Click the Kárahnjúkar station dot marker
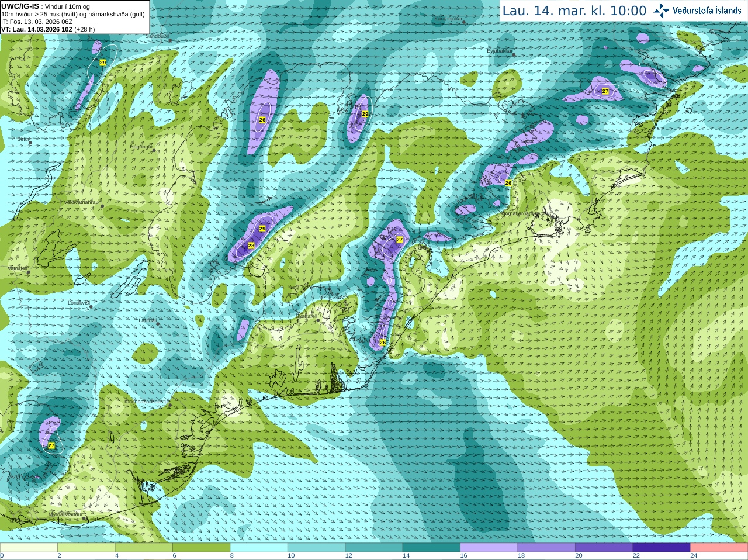748x560 pixels. tap(465, 22)
